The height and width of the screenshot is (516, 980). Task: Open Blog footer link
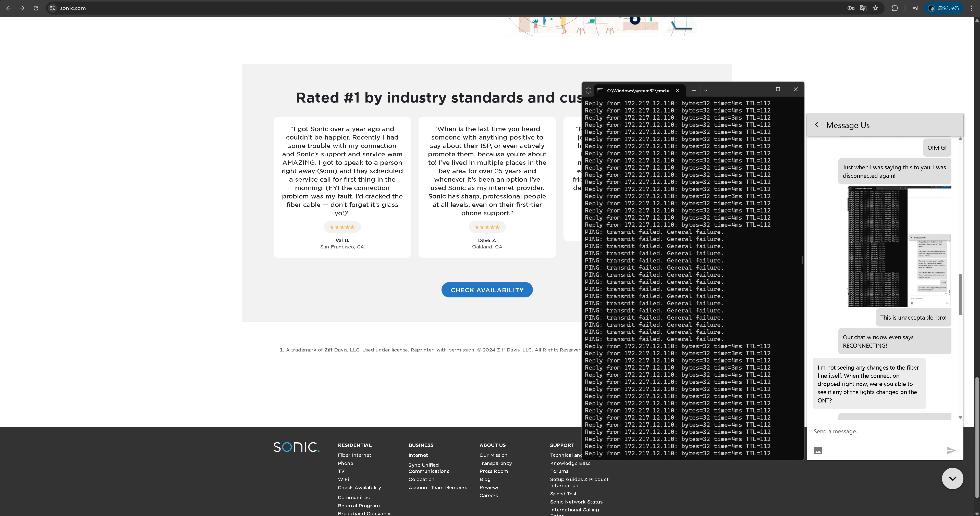pyautogui.click(x=485, y=480)
